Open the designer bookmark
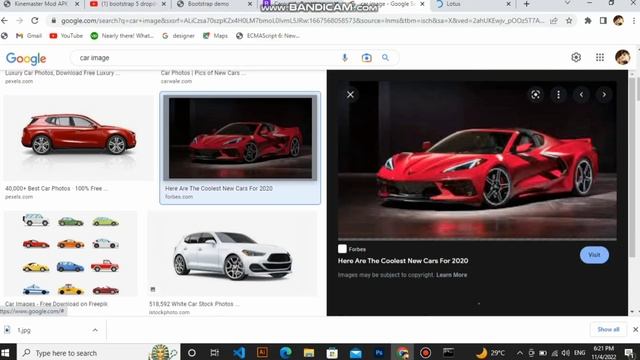Image resolution: width=640 pixels, height=360 pixels. coord(178,36)
